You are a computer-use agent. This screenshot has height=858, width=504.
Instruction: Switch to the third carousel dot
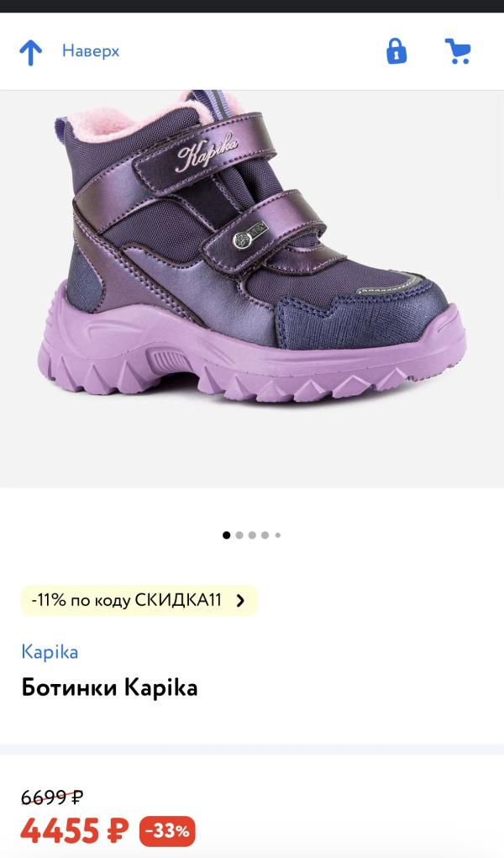tap(252, 535)
